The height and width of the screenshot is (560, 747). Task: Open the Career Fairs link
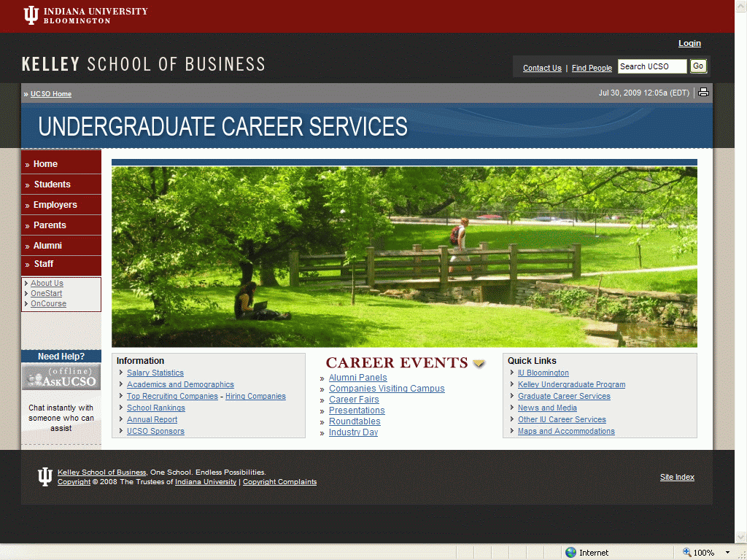click(x=354, y=400)
